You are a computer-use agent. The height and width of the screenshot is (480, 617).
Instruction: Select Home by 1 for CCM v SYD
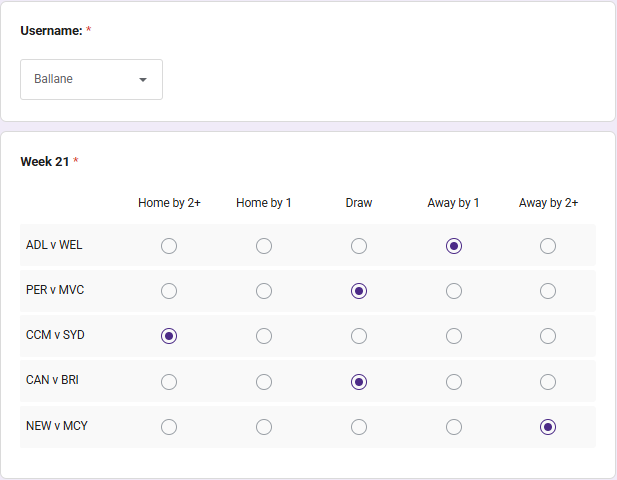point(264,336)
